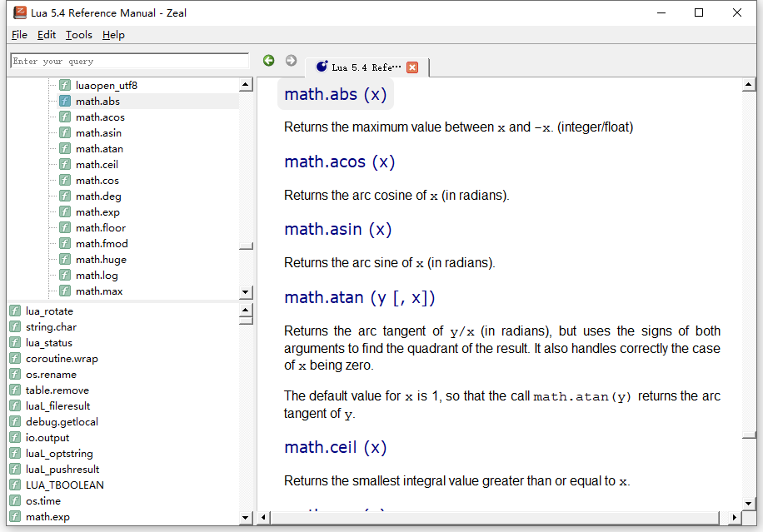This screenshot has width=763, height=532.
Task: Click the function icon beside lua_rotate
Action: click(15, 311)
